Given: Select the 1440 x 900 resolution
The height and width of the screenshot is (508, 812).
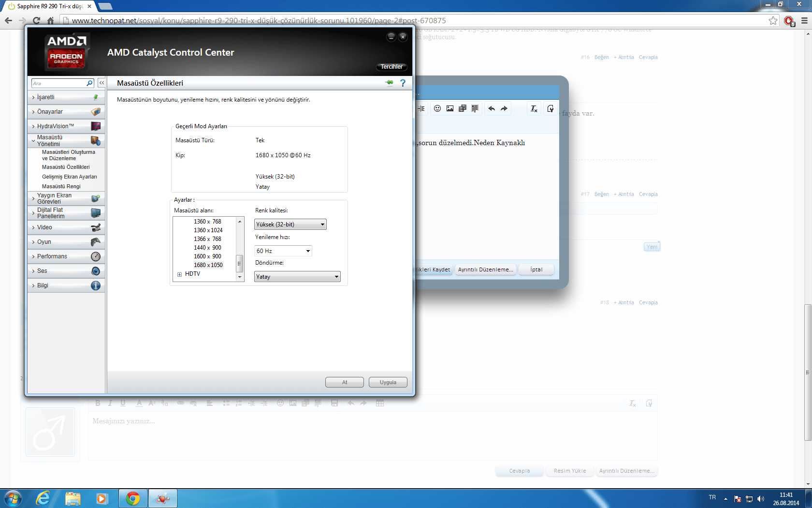Looking at the screenshot, I should coord(208,248).
